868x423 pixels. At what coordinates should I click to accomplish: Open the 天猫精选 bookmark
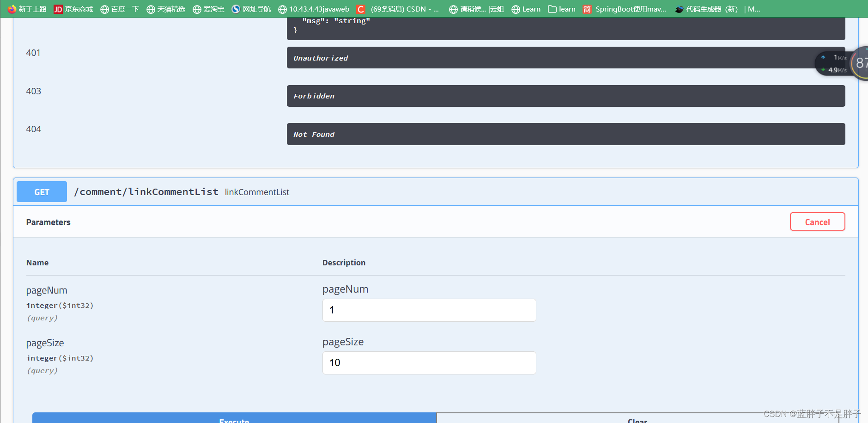coord(166,9)
